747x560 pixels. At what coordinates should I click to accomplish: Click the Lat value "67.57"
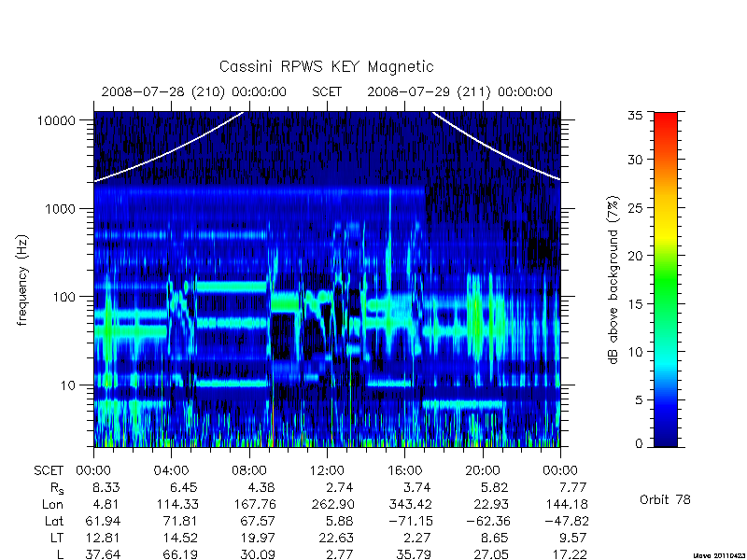pyautogui.click(x=258, y=522)
